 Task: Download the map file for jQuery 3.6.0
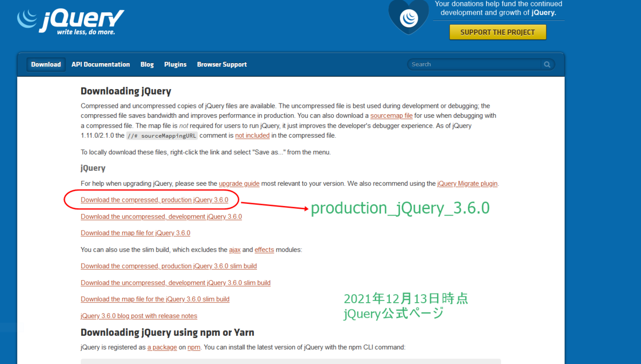point(136,233)
